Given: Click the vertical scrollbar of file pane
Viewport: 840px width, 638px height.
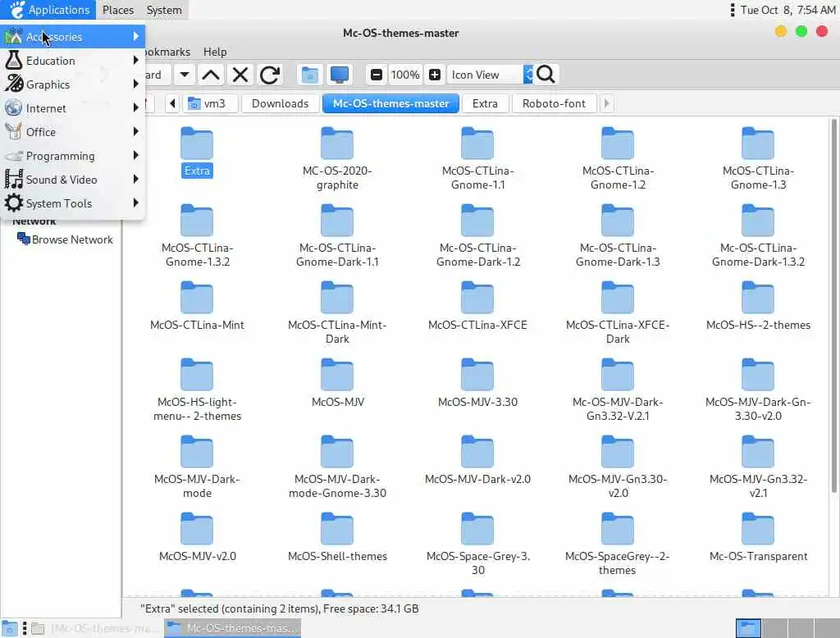Looking at the screenshot, I should 833,305.
